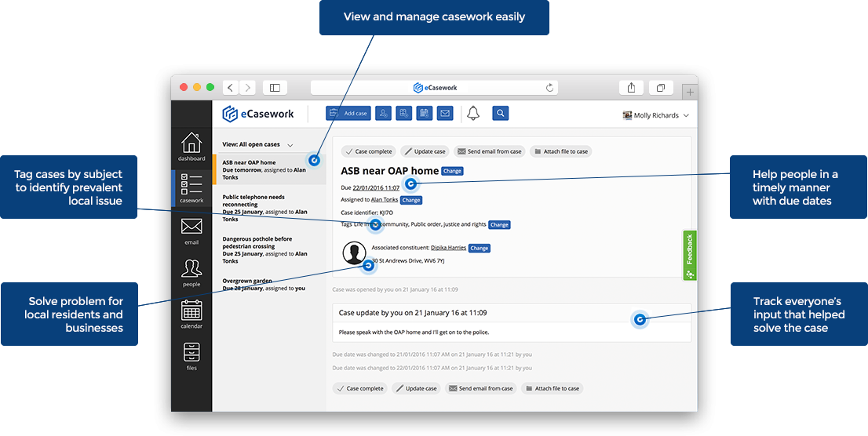This screenshot has width=868, height=436.
Task: Click Change next to the Tags line
Action: pos(499,224)
